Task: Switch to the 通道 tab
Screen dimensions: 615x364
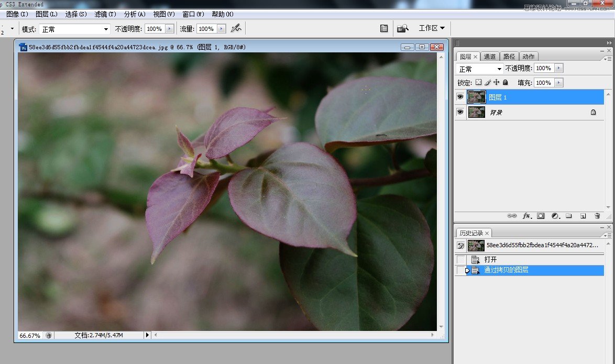Action: tap(489, 57)
